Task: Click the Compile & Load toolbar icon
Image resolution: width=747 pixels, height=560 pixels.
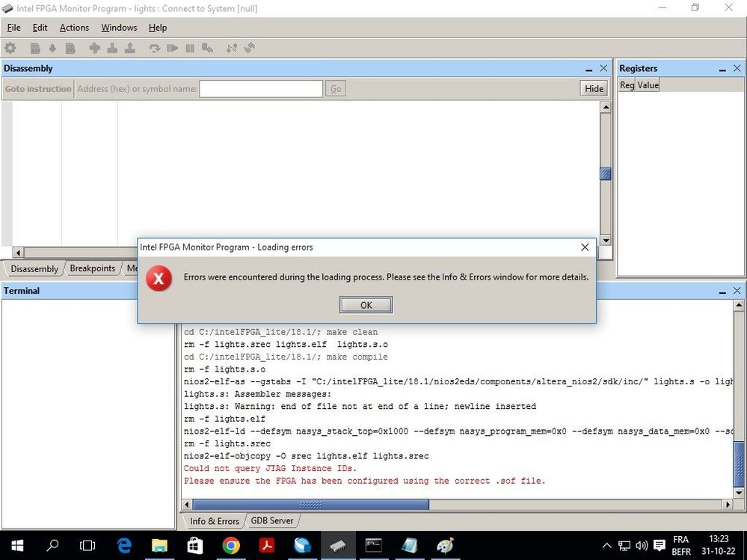Action: pos(70,48)
